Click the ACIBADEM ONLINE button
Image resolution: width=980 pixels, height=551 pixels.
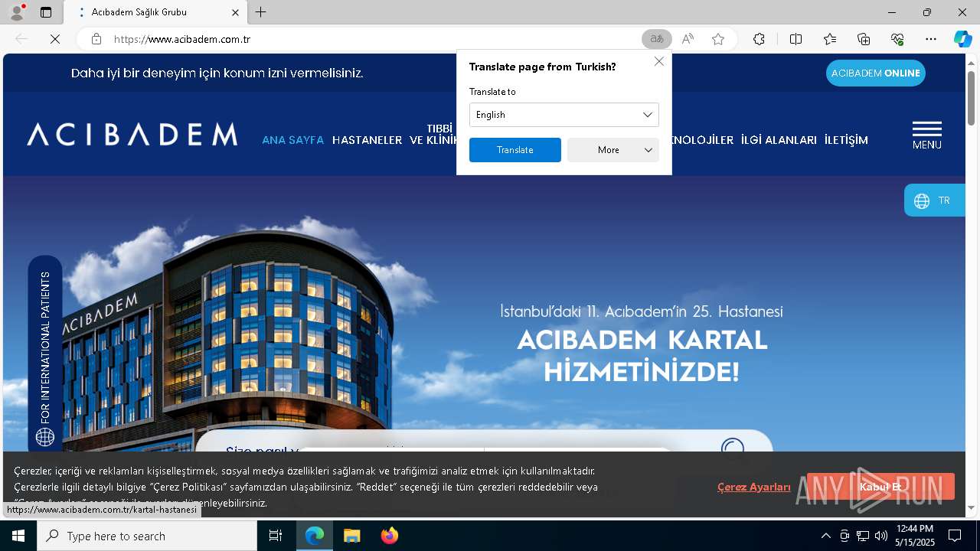coord(875,73)
